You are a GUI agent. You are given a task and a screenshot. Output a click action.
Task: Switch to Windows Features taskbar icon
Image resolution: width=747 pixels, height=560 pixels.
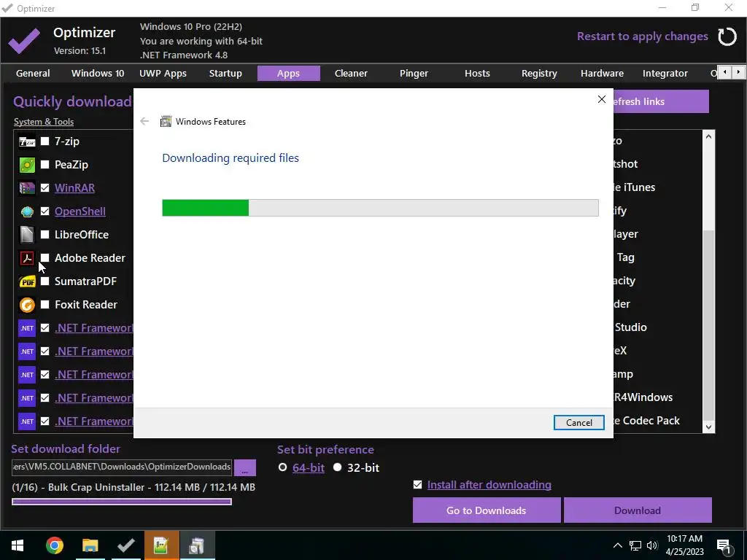coord(197,545)
